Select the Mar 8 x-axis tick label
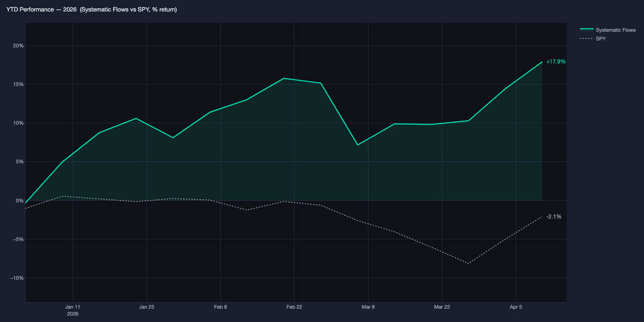Image resolution: width=644 pixels, height=322 pixels. (368, 307)
